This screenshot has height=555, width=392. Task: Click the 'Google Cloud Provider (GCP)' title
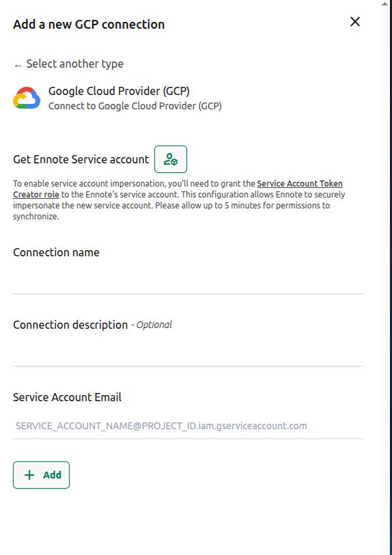119,91
